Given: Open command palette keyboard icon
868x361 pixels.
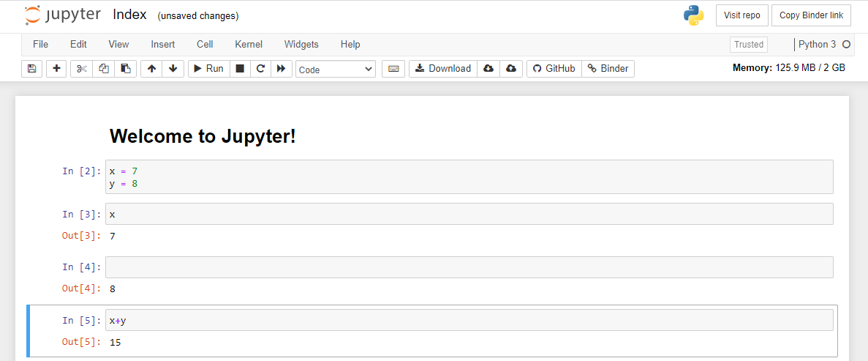Looking at the screenshot, I should [x=393, y=69].
